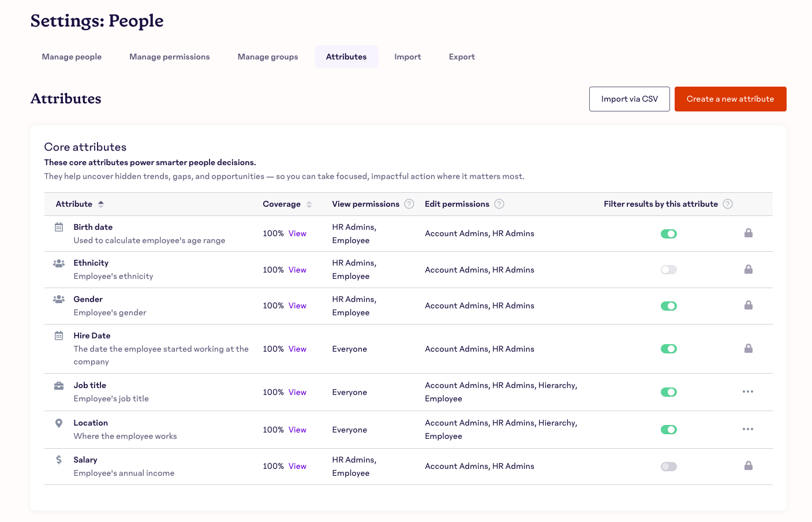Click 'Where the employee works' description
The height and width of the screenshot is (522, 812).
125,436
